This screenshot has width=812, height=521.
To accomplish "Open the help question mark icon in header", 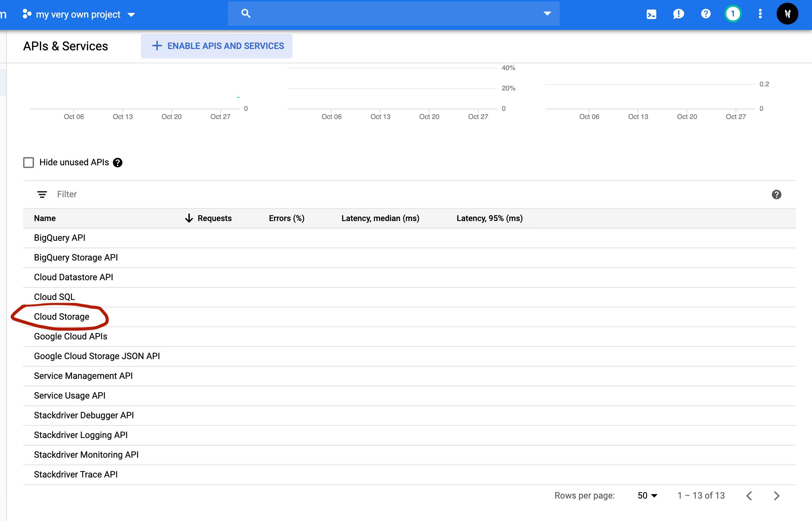I will pyautogui.click(x=706, y=14).
